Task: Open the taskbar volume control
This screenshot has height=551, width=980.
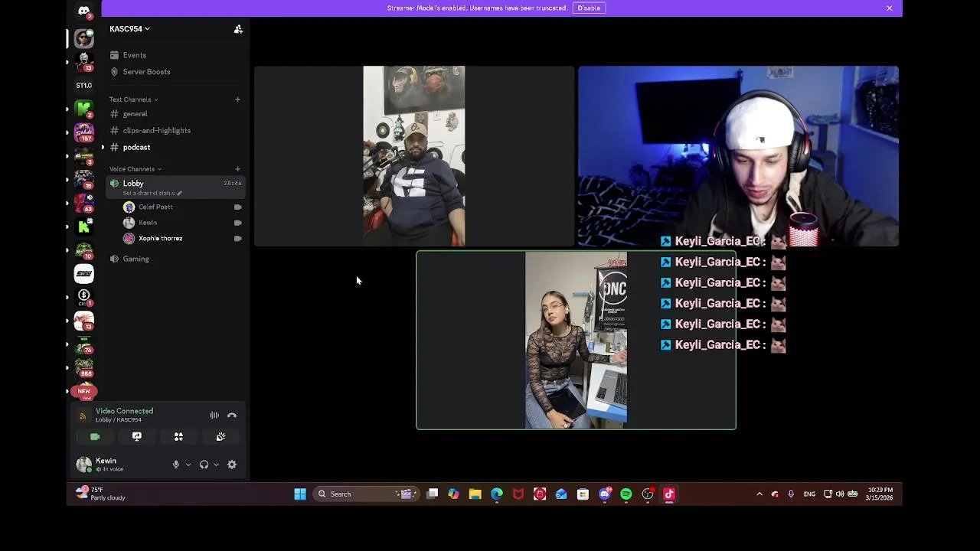Action: (840, 494)
